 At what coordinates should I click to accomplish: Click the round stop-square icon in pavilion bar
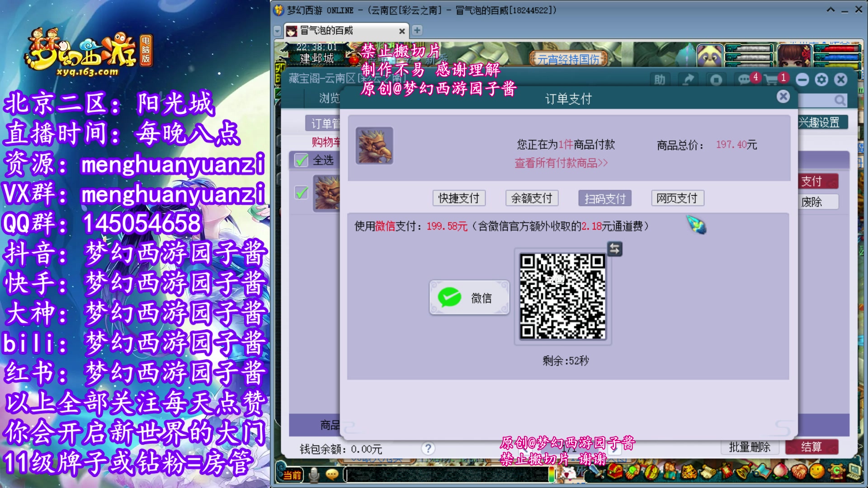click(716, 80)
